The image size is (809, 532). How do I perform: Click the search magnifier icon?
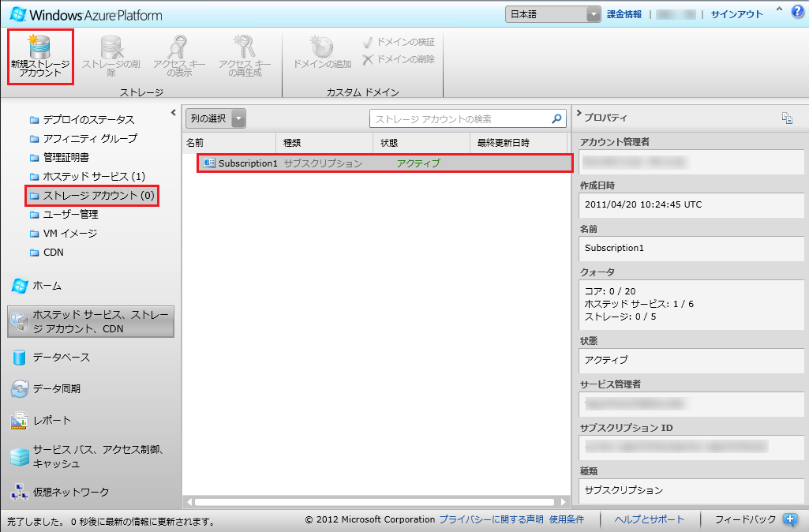(556, 118)
